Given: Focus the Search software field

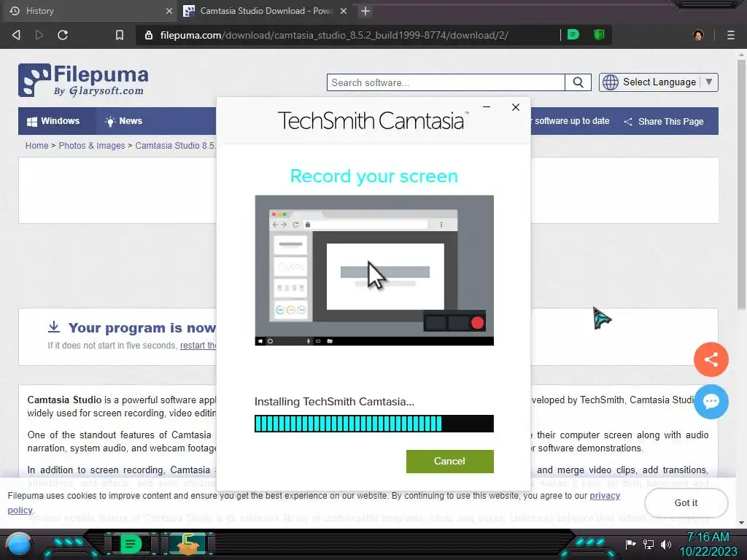Looking at the screenshot, I should [x=446, y=82].
